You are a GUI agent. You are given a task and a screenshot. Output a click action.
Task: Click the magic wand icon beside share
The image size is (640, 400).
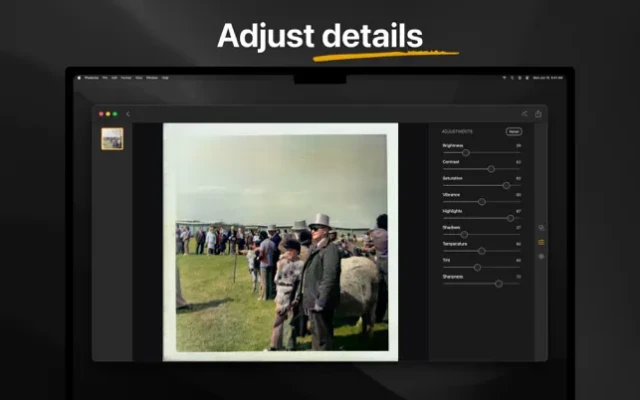pyautogui.click(x=524, y=114)
